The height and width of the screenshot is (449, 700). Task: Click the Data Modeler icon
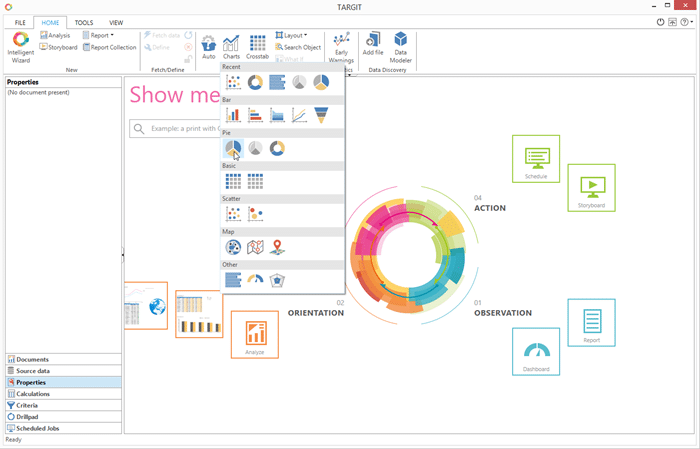pos(400,45)
